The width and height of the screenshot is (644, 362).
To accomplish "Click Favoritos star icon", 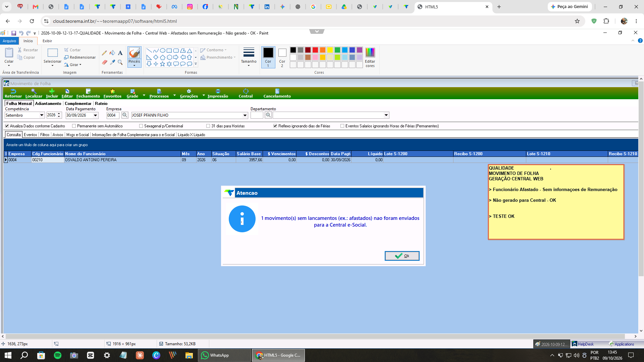I will pos(112,94).
